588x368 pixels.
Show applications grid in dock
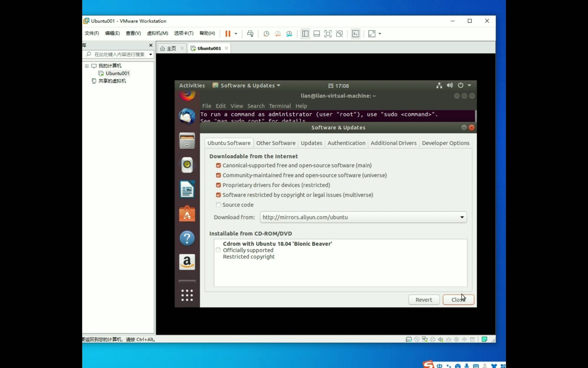187,295
